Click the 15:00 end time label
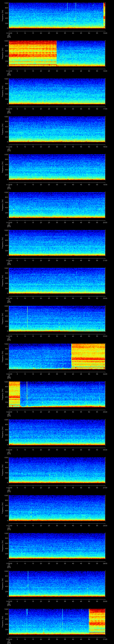Screen dimensions: 114x644 pos(105,33)
